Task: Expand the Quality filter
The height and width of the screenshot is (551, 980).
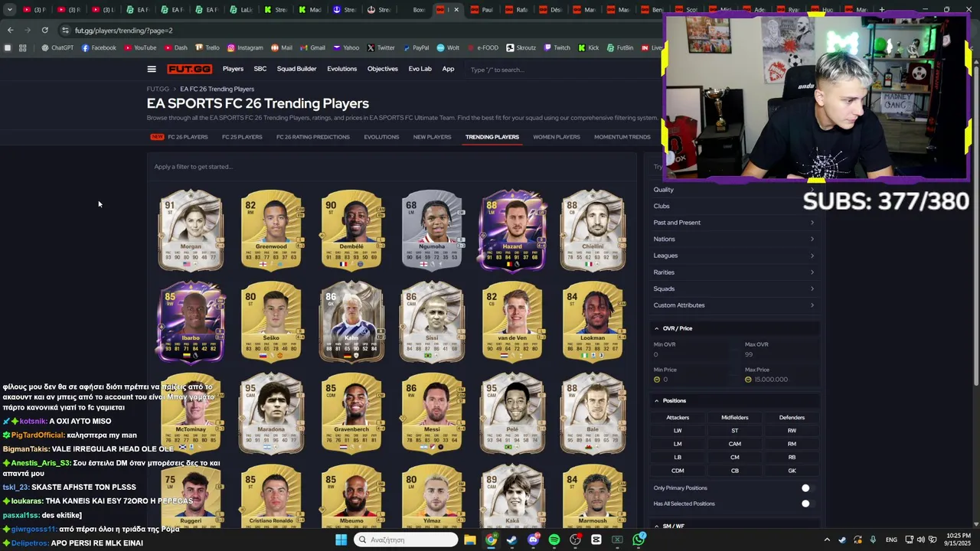Action: click(x=733, y=189)
